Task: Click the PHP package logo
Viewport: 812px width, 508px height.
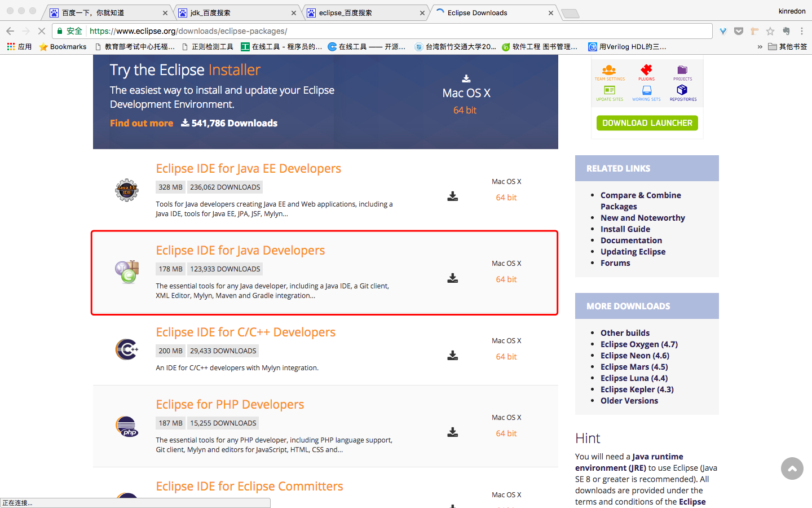Action: coord(127,426)
